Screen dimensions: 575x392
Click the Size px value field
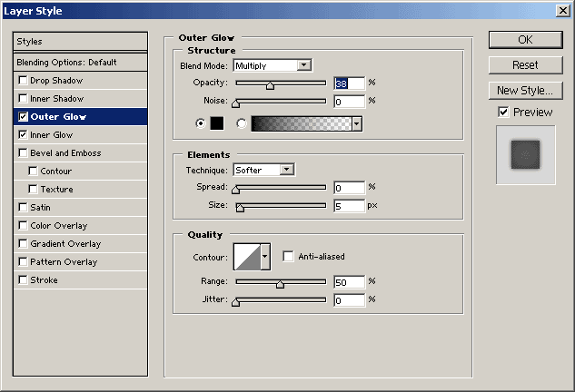coord(349,206)
